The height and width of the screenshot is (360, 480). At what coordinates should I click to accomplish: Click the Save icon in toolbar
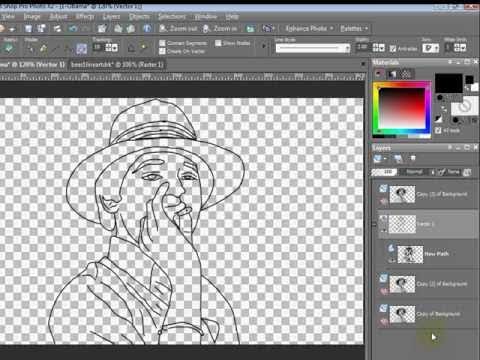pyautogui.click(x=29, y=29)
